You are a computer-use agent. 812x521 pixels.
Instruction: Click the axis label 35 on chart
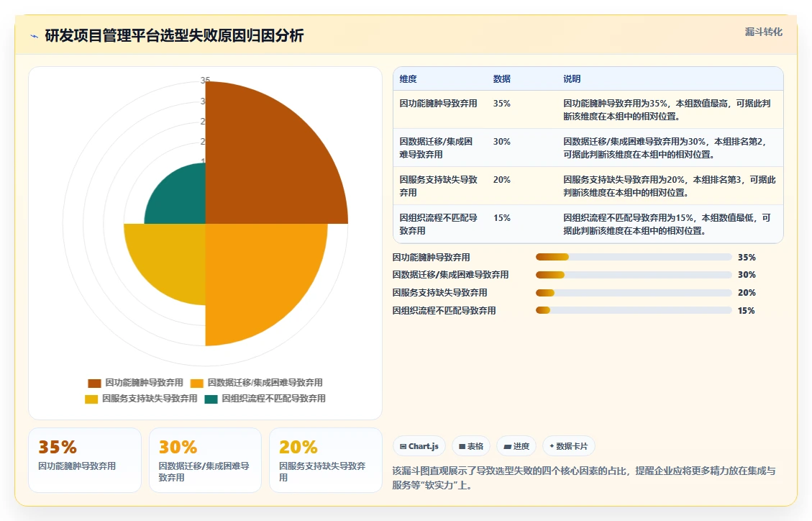click(205, 81)
